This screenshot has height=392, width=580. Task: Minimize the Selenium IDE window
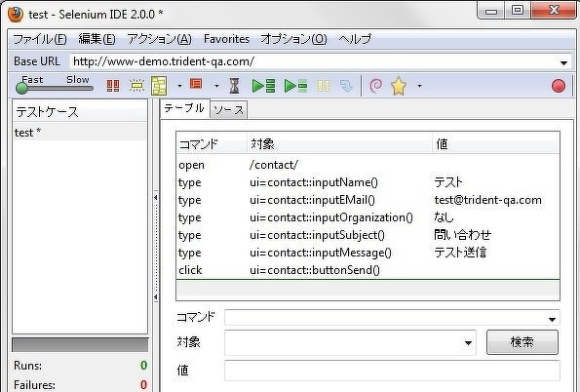coord(491,11)
